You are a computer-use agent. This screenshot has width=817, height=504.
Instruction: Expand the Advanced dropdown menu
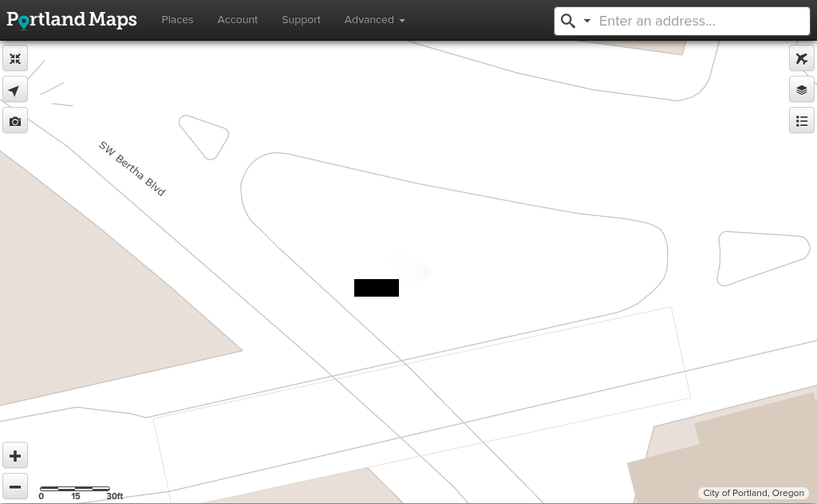(374, 20)
